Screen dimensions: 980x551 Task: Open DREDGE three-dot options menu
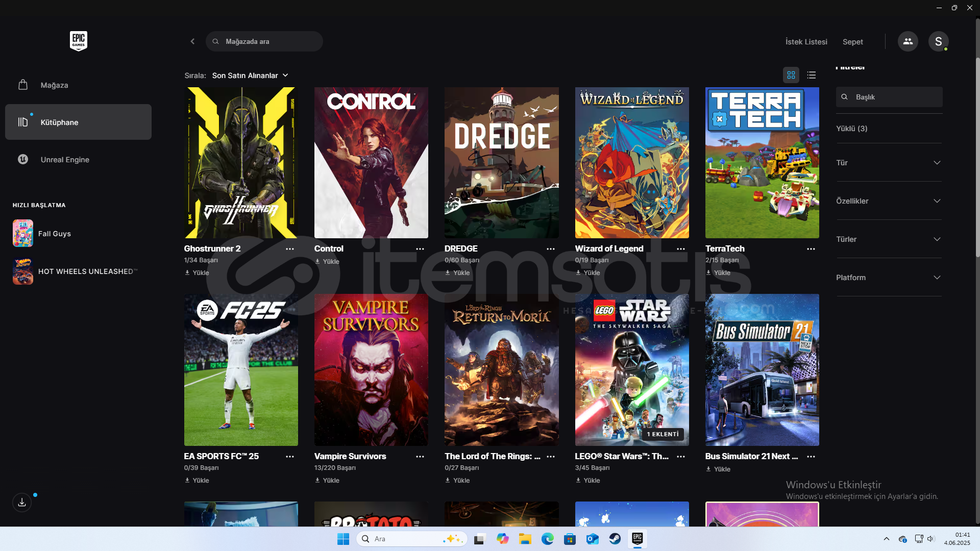pos(550,249)
